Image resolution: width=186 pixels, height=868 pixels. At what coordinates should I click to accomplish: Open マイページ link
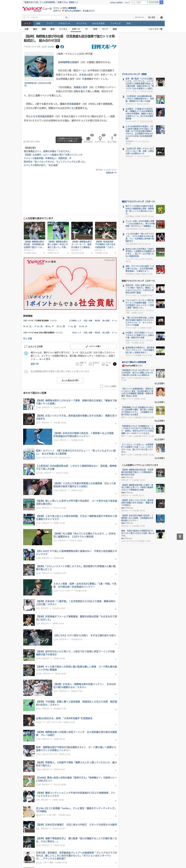click(x=139, y=18)
